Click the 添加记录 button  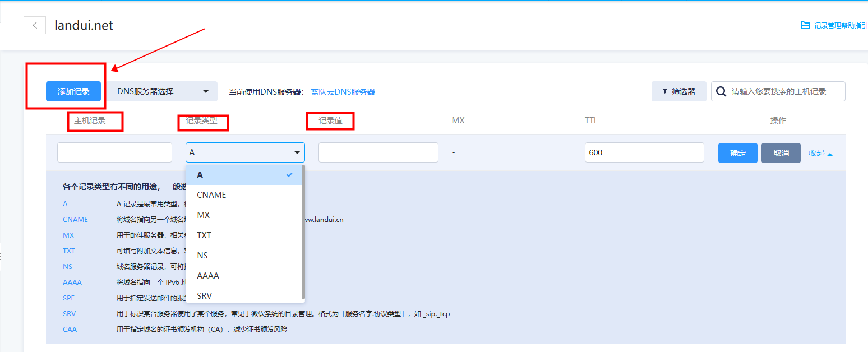(x=73, y=91)
